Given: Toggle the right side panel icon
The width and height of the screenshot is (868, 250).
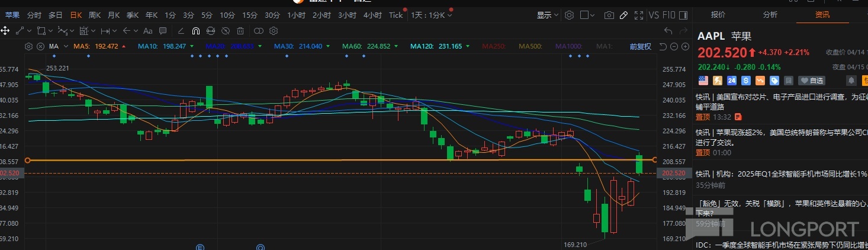Looking at the screenshot, I should 683,15.
